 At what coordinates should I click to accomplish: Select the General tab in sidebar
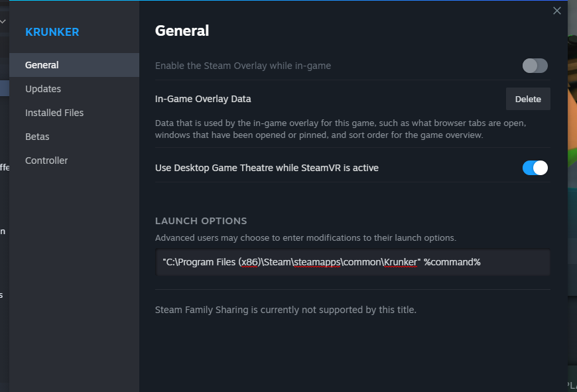coord(74,65)
